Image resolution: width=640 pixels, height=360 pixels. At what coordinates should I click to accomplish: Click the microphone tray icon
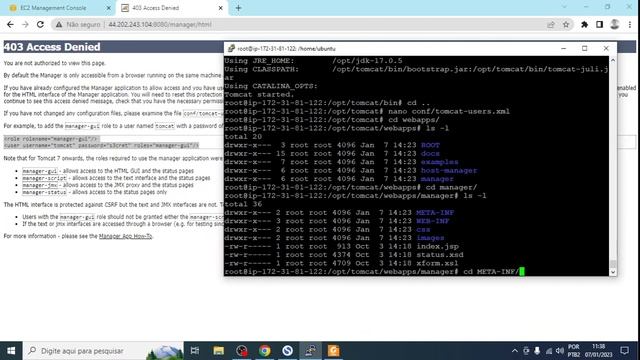(x=537, y=351)
